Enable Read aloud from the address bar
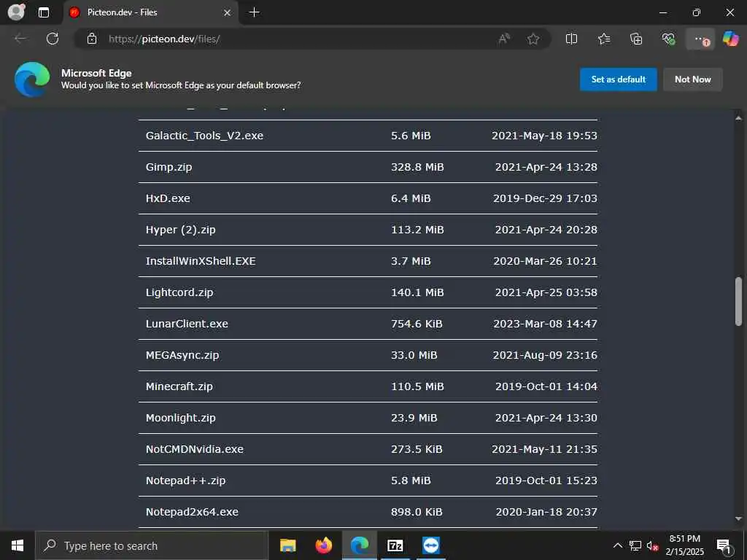The width and height of the screenshot is (747, 560). click(x=503, y=39)
